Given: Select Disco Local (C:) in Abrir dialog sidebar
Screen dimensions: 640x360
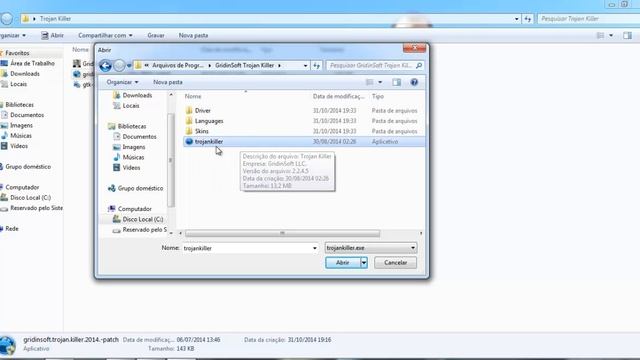Looking at the screenshot, I should click(142, 219).
